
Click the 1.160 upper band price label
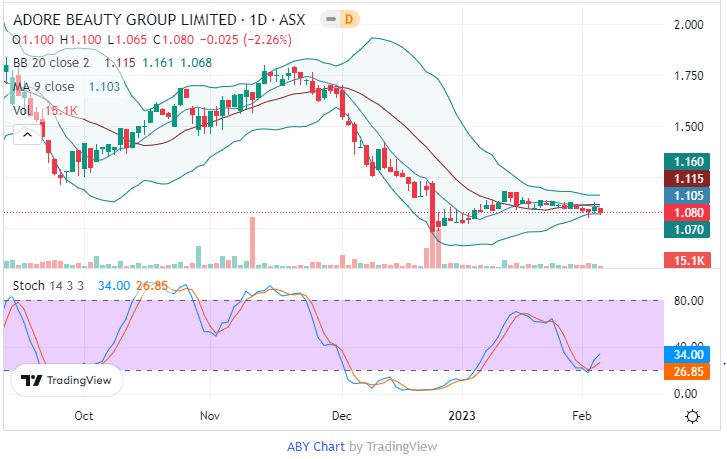tap(687, 160)
